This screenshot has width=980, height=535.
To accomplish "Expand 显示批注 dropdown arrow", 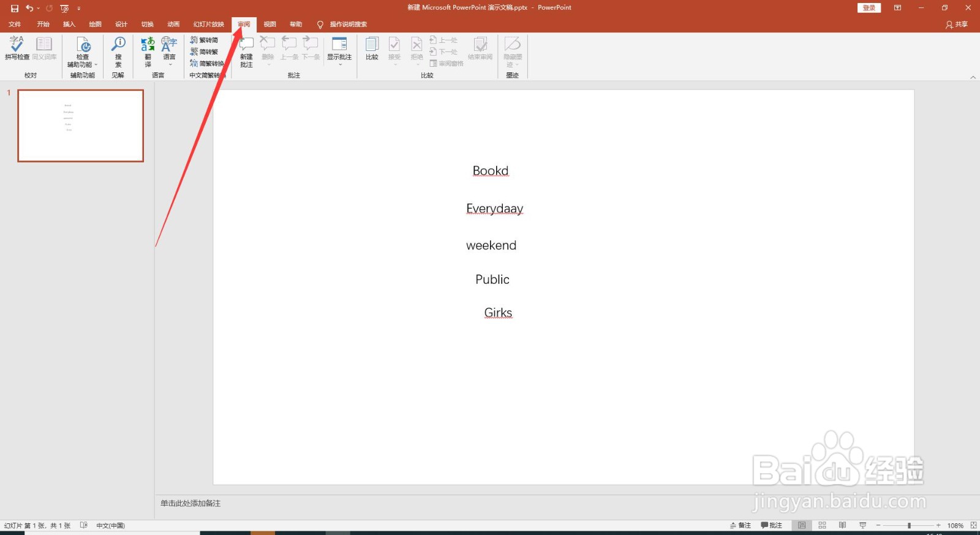I will click(340, 64).
